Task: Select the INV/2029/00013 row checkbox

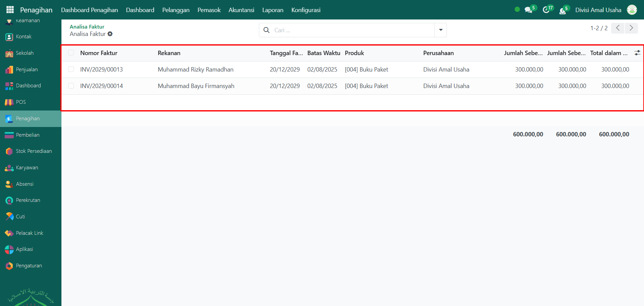Action: pos(71,69)
